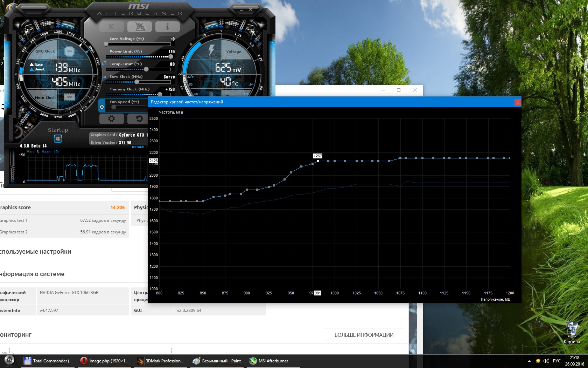This screenshot has width=588, height=368.
Task: Click the РУС input language indicator
Action: pyautogui.click(x=556, y=361)
